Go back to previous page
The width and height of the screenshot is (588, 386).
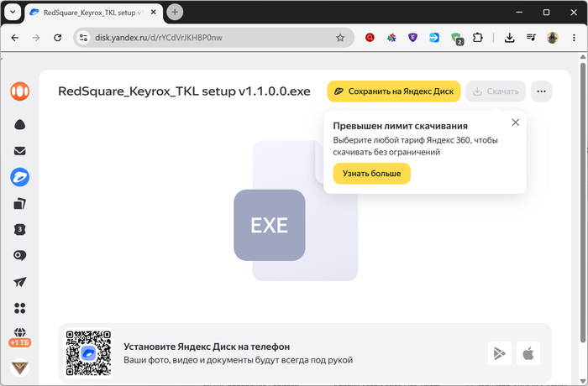point(14,38)
